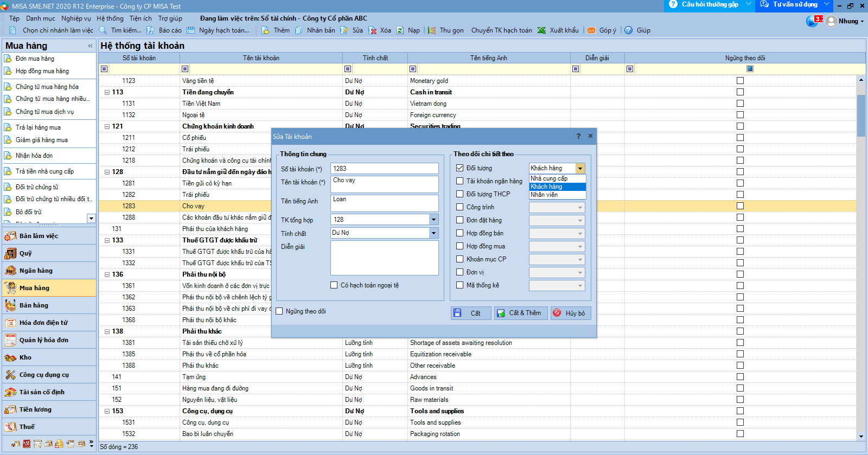Click the Xuất khẩu Excel export icon
This screenshot has height=455, width=868.
541,30
